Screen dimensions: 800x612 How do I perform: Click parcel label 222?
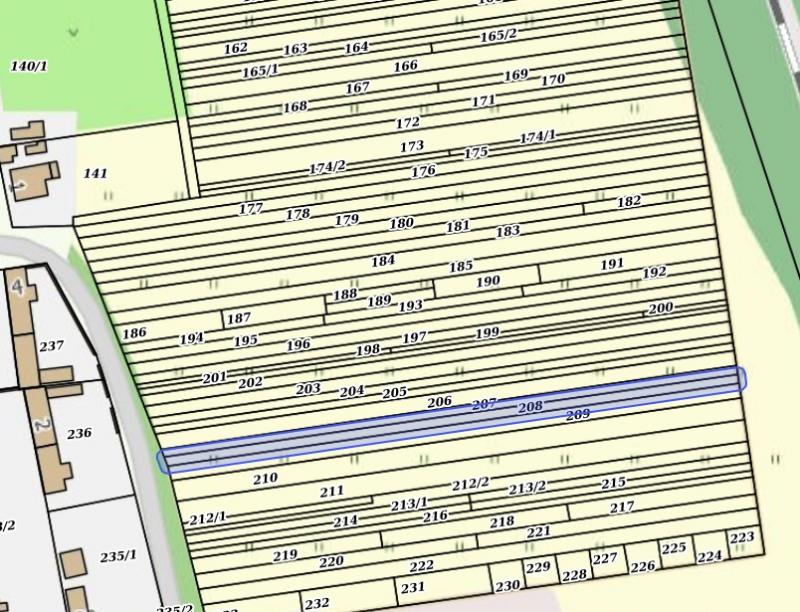coord(421,566)
